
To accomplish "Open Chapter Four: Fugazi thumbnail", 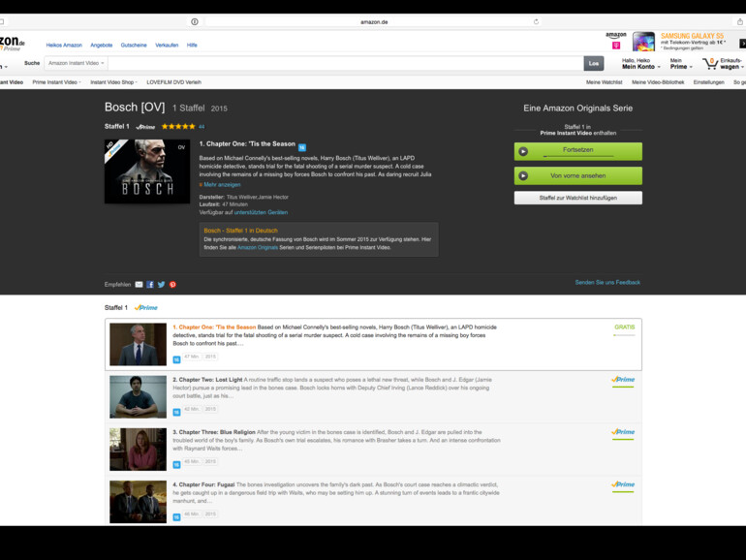I will coord(138,502).
